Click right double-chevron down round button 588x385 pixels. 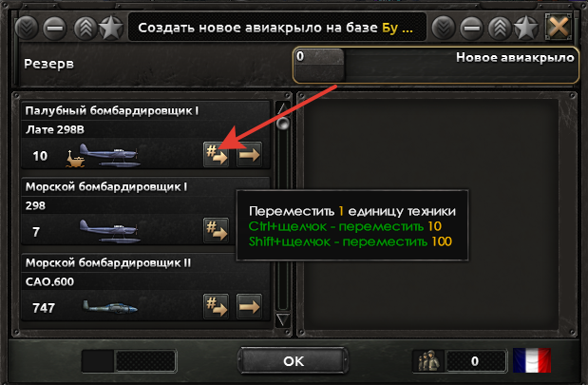[x=444, y=28]
